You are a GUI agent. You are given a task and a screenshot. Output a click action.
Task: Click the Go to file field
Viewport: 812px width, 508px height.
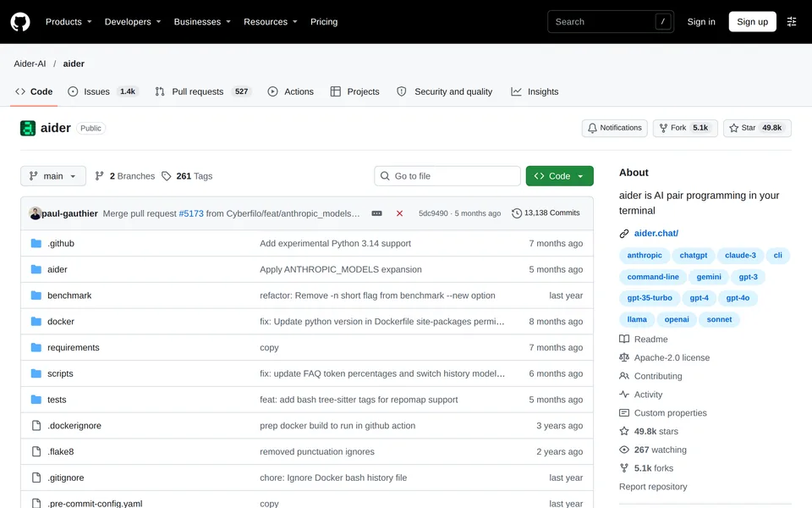pos(447,176)
